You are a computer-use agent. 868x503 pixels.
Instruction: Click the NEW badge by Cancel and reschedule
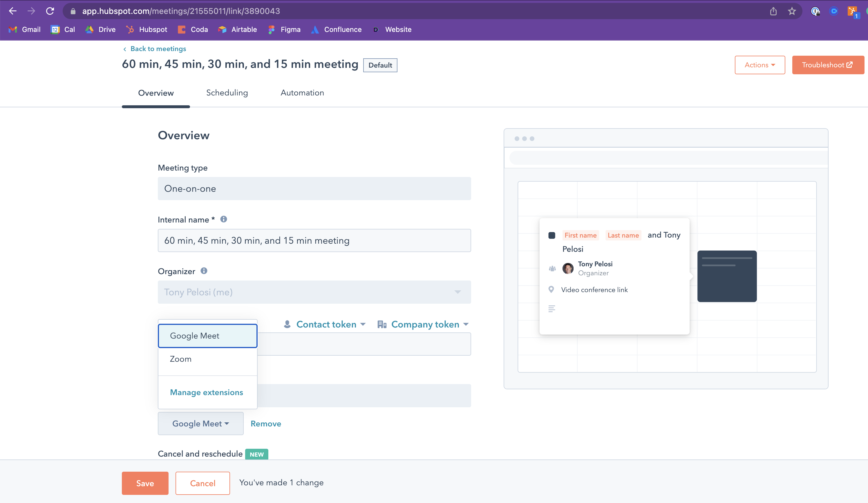click(257, 454)
